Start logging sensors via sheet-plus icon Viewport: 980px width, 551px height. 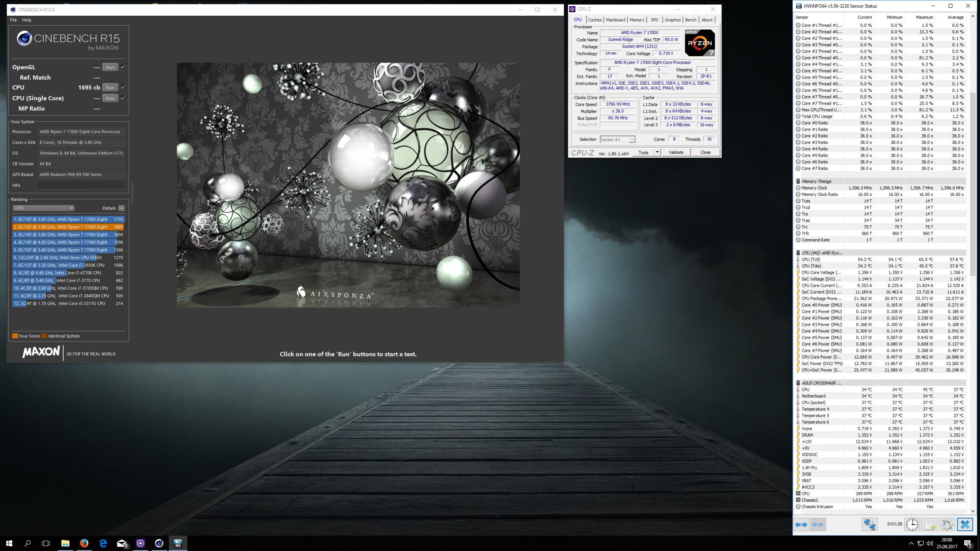click(930, 524)
